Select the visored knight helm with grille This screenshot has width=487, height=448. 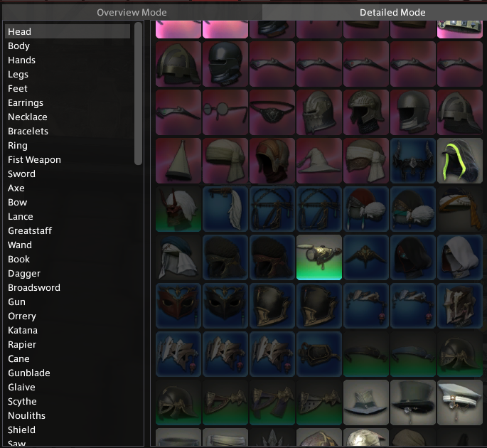(x=319, y=112)
